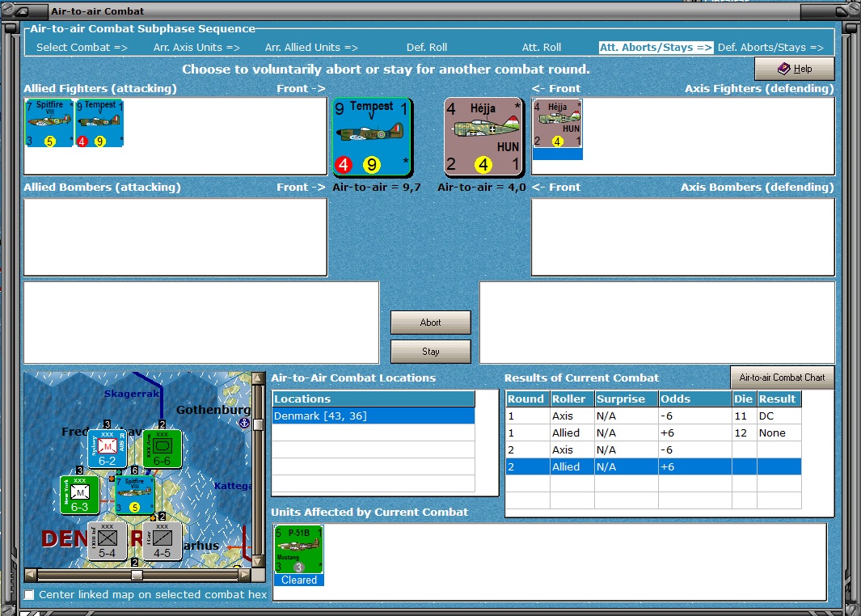Click the green 6-6 armor unit on map
861x616 pixels.
coord(162,449)
